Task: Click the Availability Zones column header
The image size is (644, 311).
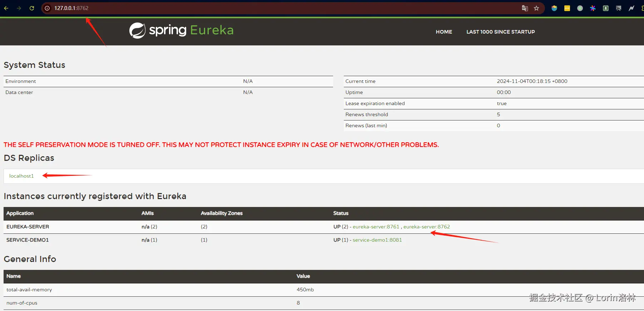Action: 222,213
